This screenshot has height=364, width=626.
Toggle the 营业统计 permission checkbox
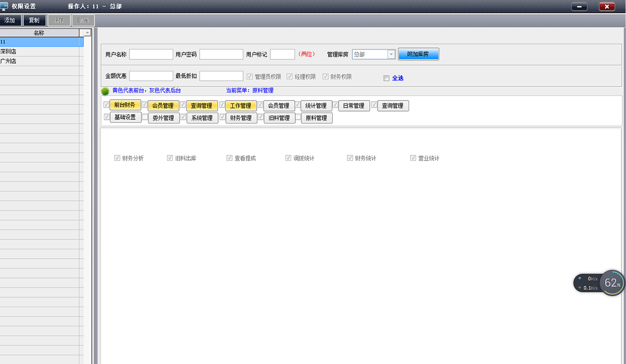[x=413, y=158]
